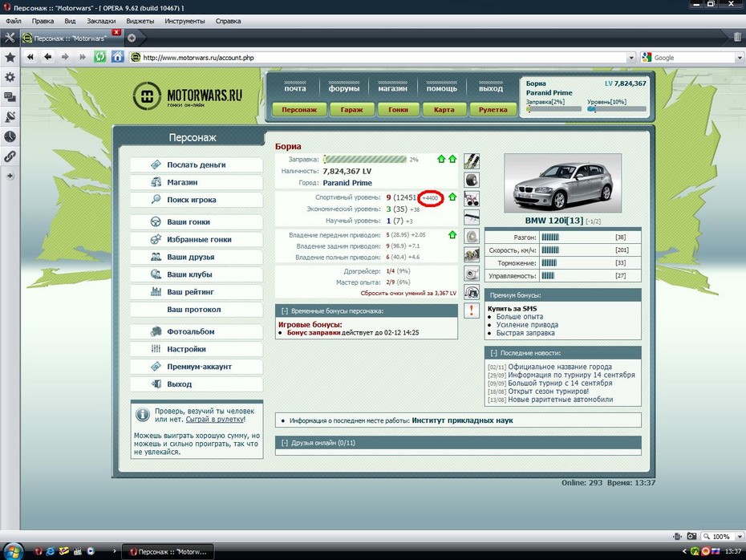Screen dimensions: 746x560
Task: Switch to the Гонки tab
Action: (398, 109)
